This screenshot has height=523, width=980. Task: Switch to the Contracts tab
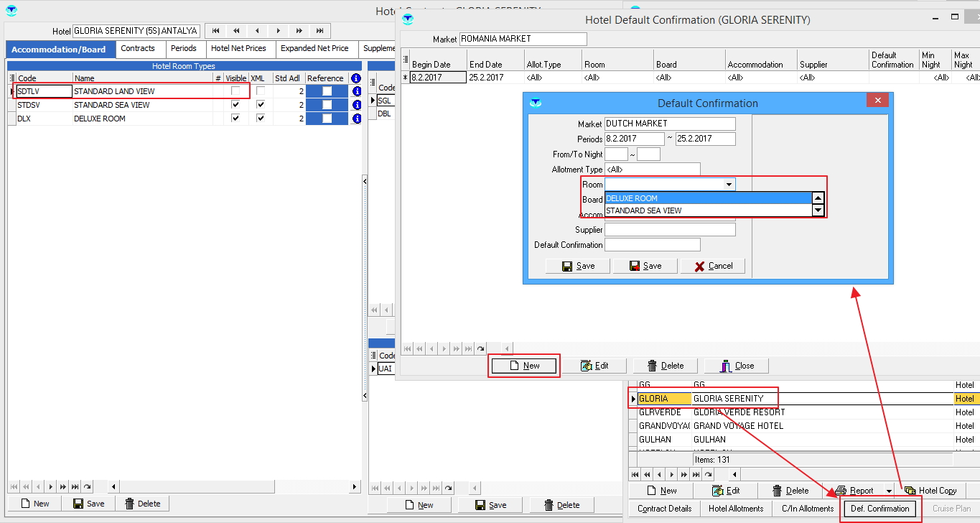point(138,49)
